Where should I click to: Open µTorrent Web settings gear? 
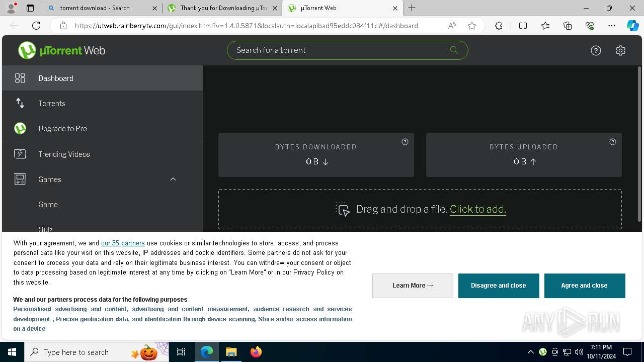coord(620,50)
